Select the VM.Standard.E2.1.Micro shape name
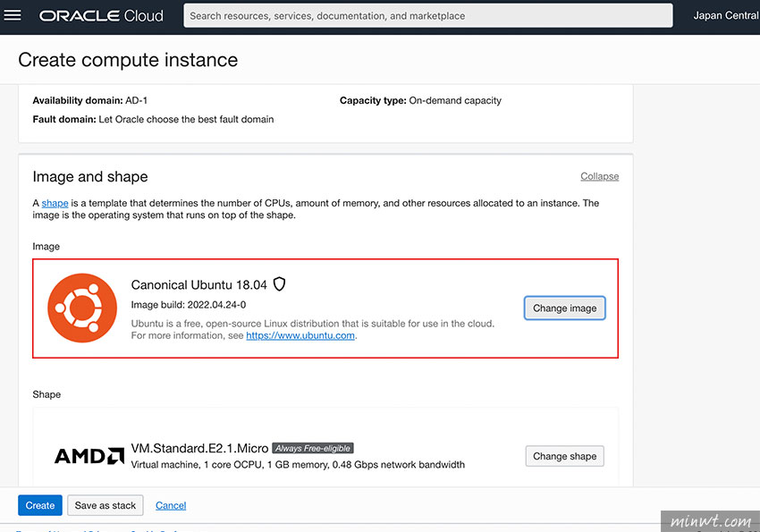Viewport: 760px width, 532px height. (x=199, y=448)
